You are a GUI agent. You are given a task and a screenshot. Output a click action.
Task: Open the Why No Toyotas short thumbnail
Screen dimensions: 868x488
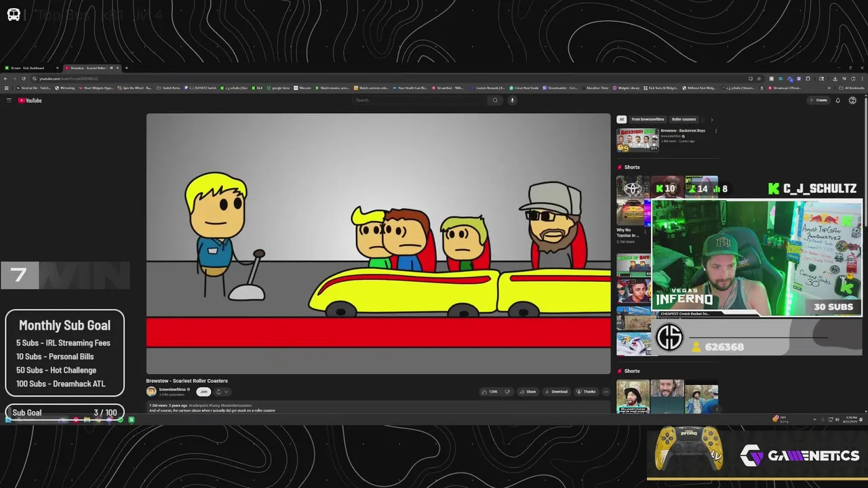pos(633,201)
